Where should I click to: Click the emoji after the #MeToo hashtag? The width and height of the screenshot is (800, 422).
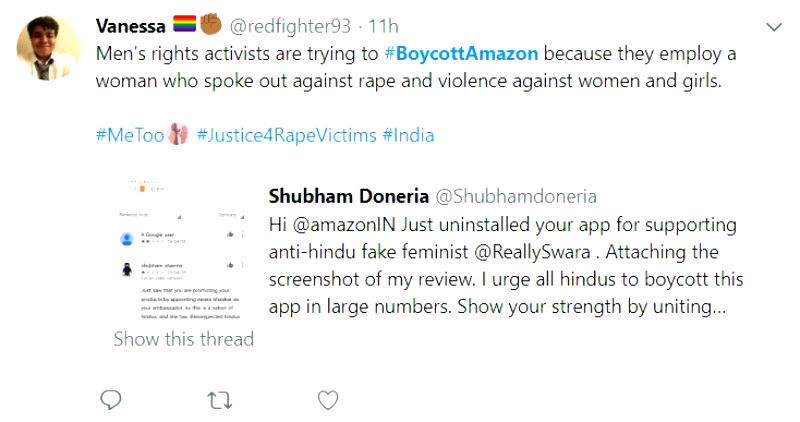pos(178,135)
